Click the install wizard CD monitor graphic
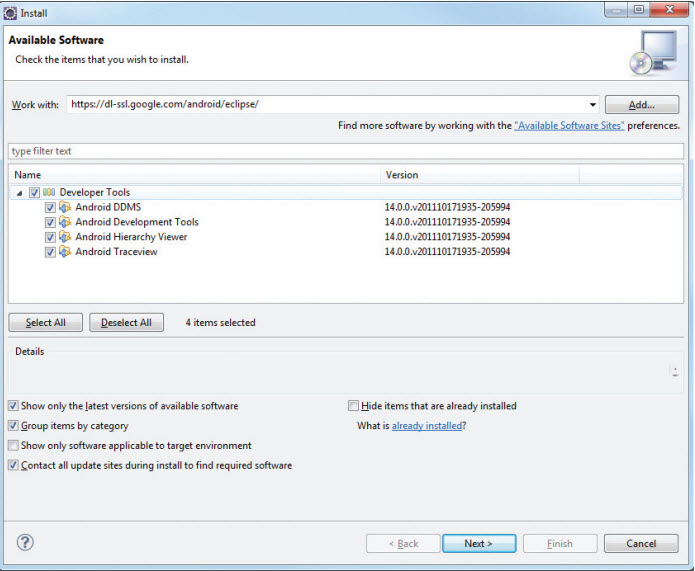695x571 pixels. tap(653, 53)
